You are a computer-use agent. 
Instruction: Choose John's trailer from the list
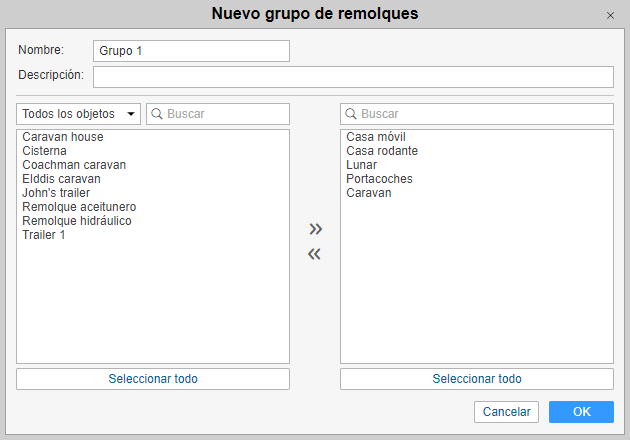(x=56, y=193)
